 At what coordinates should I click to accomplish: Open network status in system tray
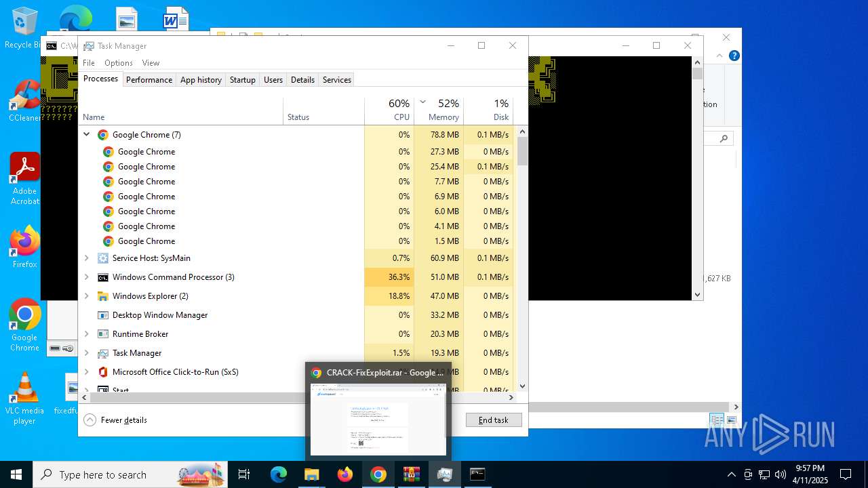pos(764,474)
